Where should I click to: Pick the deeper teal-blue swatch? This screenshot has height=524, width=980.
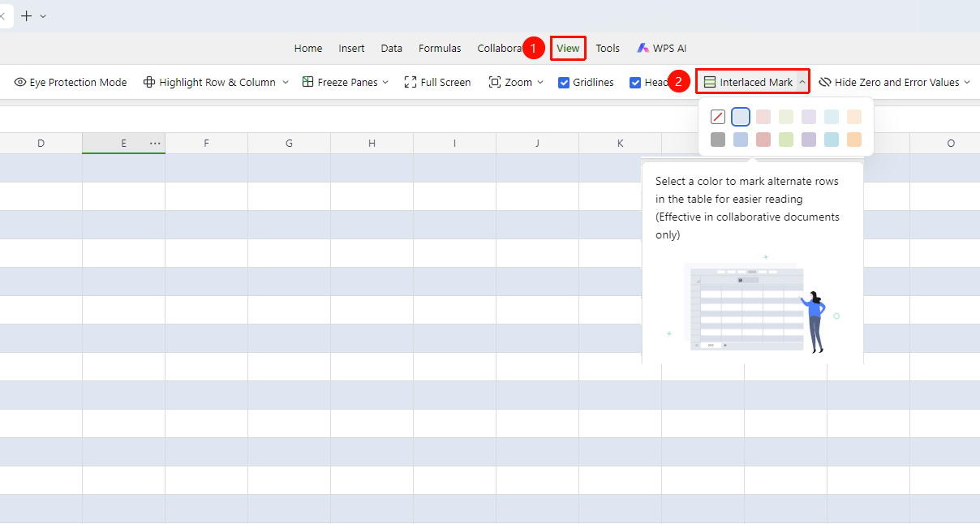coord(832,140)
